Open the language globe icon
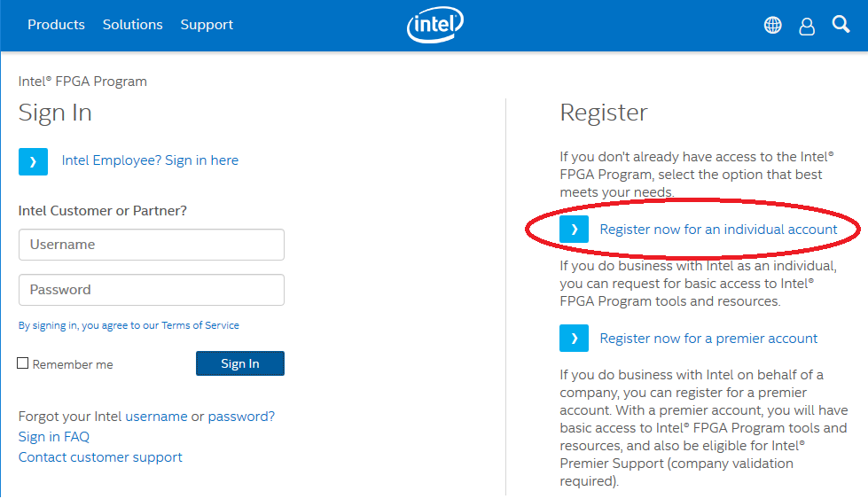The height and width of the screenshot is (499, 868). coord(773,25)
